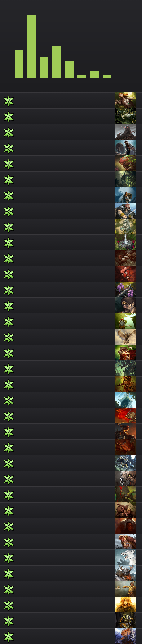Image resolution: width=142 pixels, height=644 pixels.
Task: Select the card showing a red glowing bull spirit
Action: 125,415
